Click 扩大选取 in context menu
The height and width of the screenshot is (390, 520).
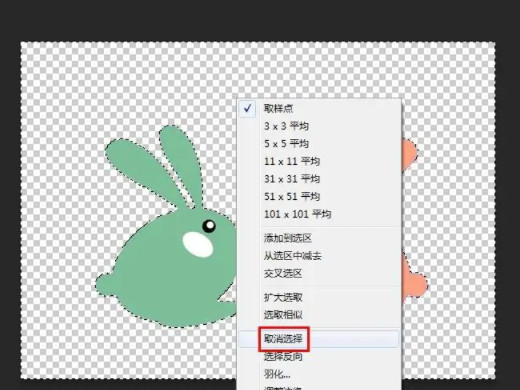pos(319,297)
